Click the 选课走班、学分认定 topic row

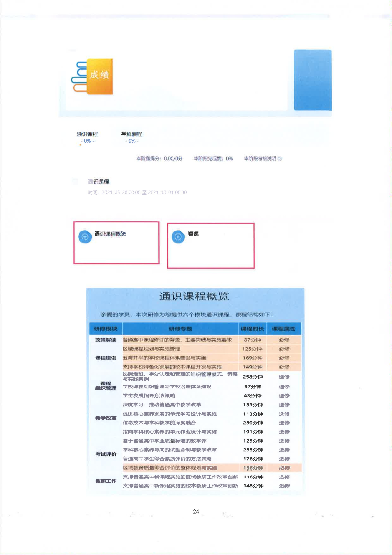[212, 377]
